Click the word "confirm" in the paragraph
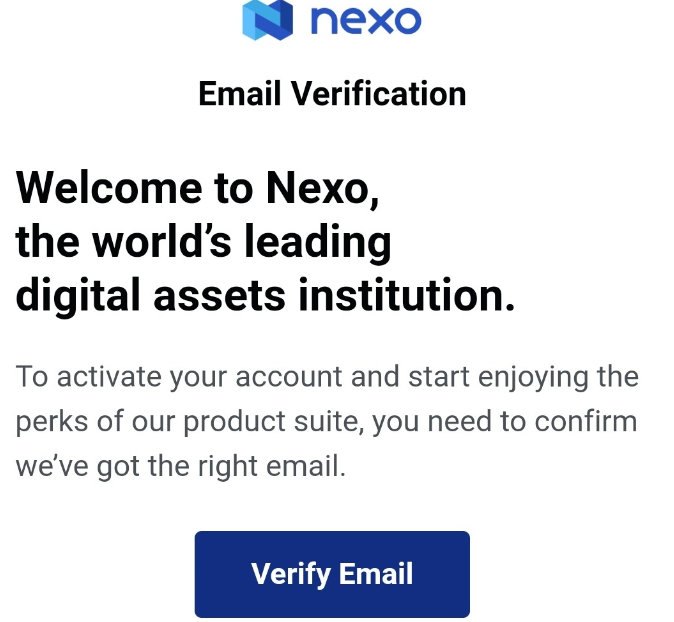This screenshot has height=622, width=674. pos(584,421)
